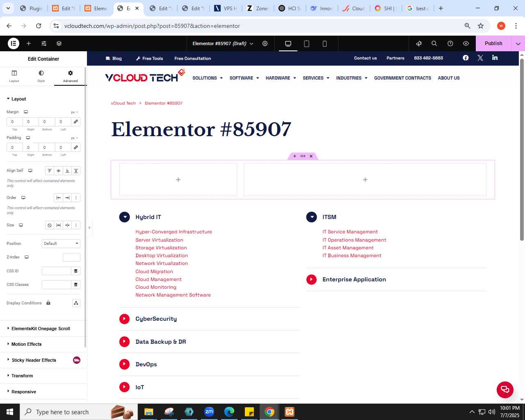Image resolution: width=525 pixels, height=420 pixels.
Task: Set Size to none
Action: coord(50,225)
